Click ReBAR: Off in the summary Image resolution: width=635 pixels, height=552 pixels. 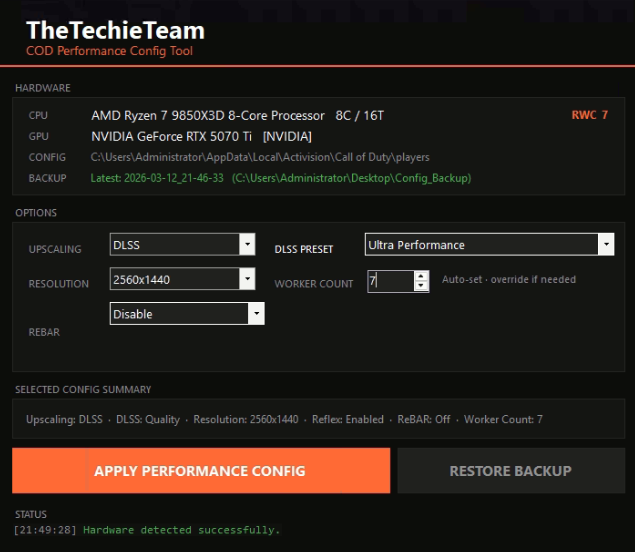[424, 419]
